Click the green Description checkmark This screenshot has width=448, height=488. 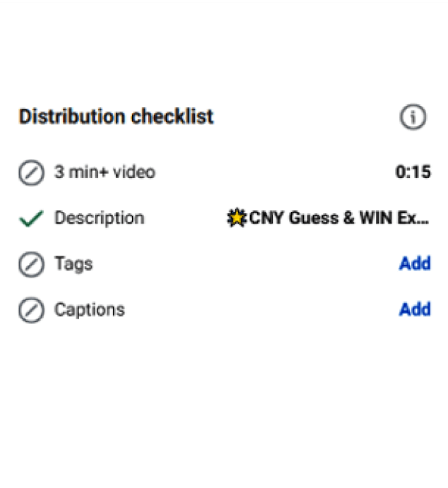tap(30, 218)
